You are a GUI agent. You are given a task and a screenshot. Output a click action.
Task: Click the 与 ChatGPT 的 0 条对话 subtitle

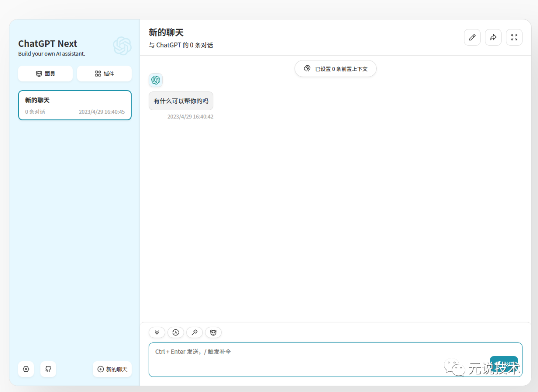click(181, 45)
